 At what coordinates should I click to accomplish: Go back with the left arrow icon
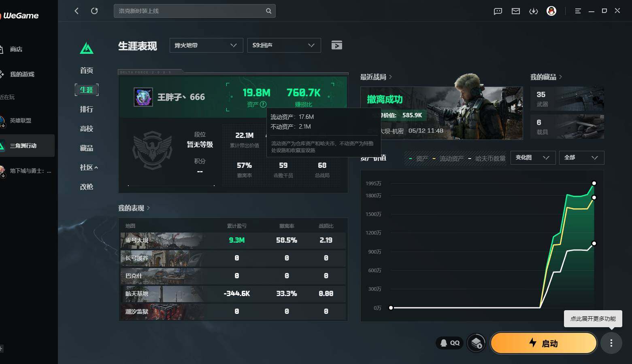pos(77,11)
